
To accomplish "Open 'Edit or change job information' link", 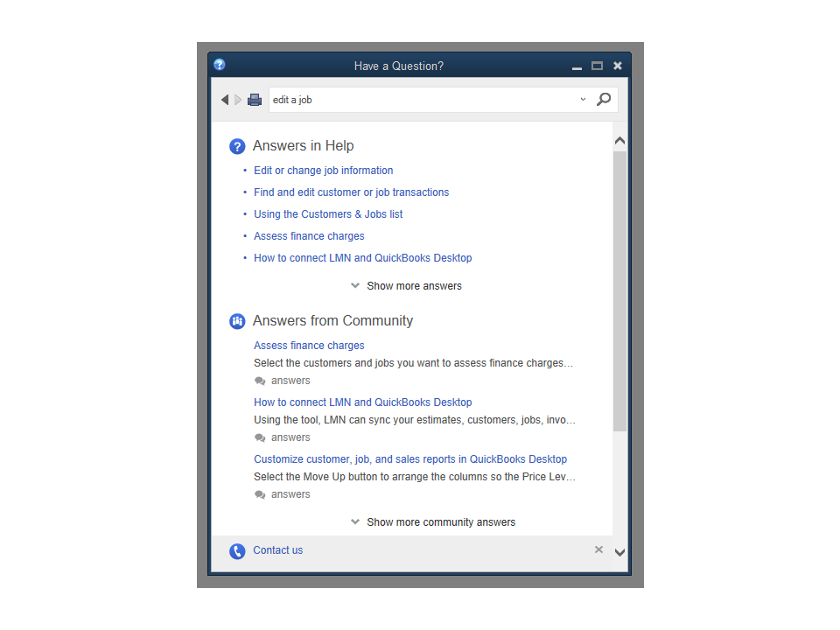I will [x=324, y=171].
